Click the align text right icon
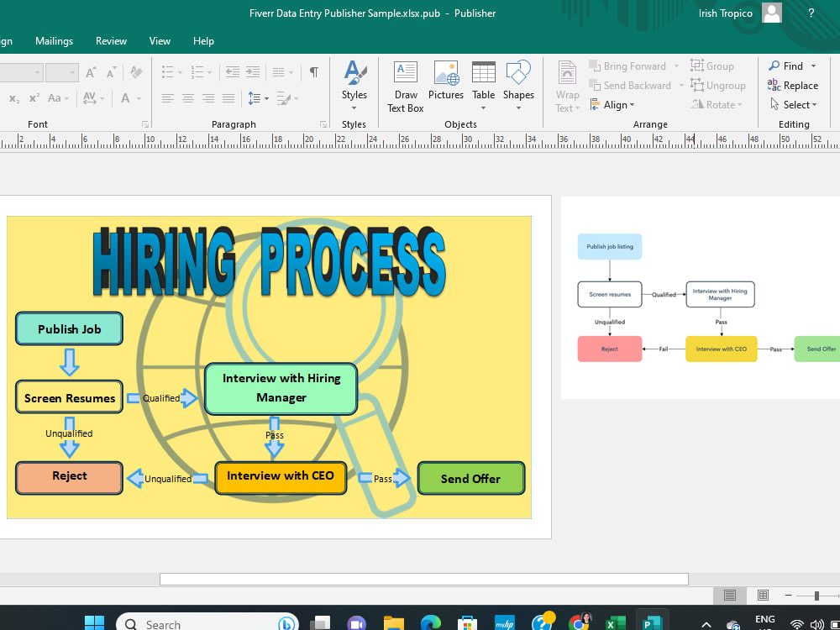The image size is (840, 630). (207, 98)
